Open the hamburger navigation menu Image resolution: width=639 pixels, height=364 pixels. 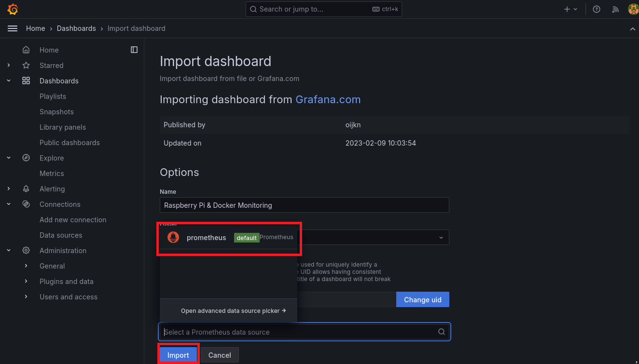point(13,28)
